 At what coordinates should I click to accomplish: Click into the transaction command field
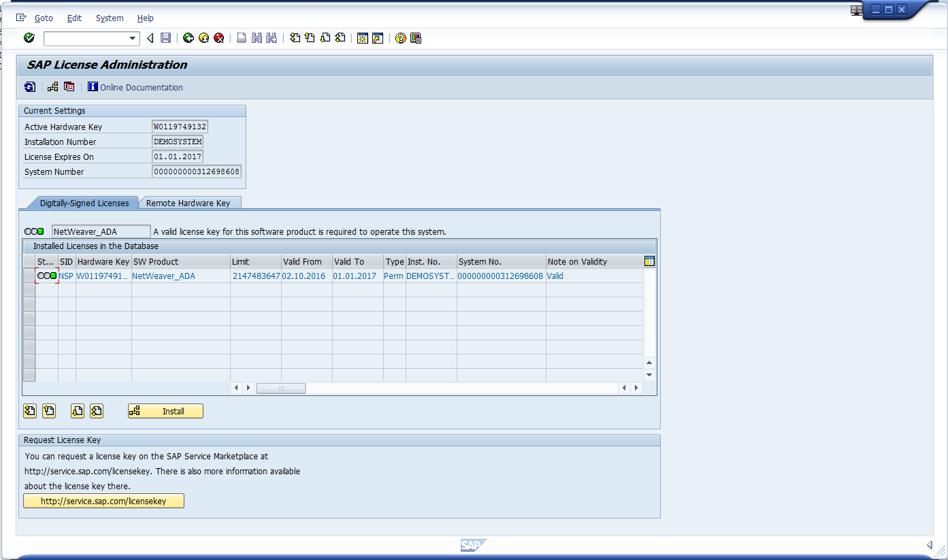point(86,38)
